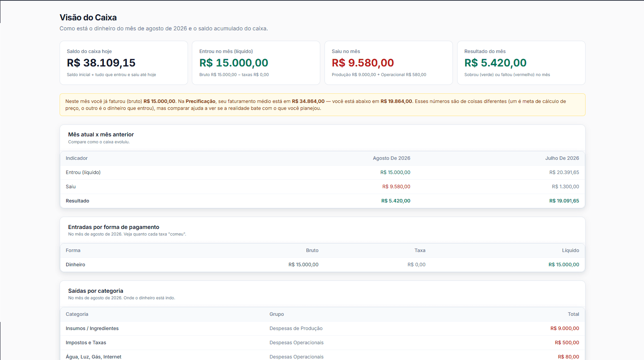Image resolution: width=644 pixels, height=360 pixels.
Task: Click the 'Bruto' column header
Action: (312, 251)
